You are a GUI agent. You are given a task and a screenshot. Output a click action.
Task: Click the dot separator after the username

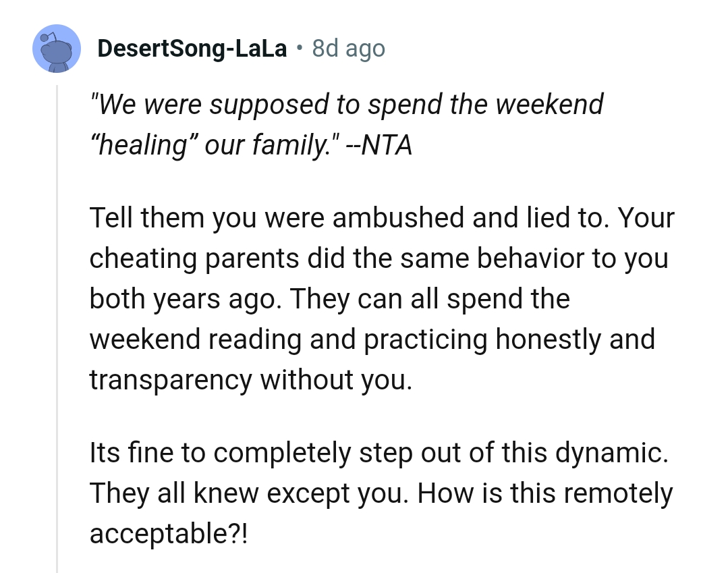[x=300, y=48]
